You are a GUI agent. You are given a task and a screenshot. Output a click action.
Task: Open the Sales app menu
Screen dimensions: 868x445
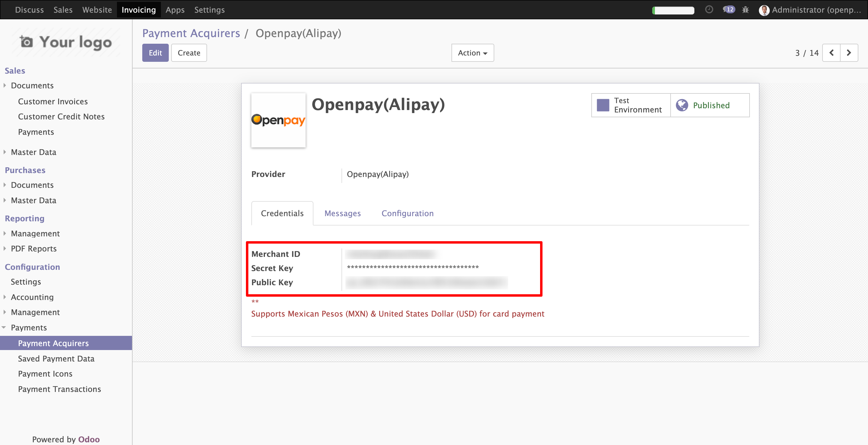point(63,10)
